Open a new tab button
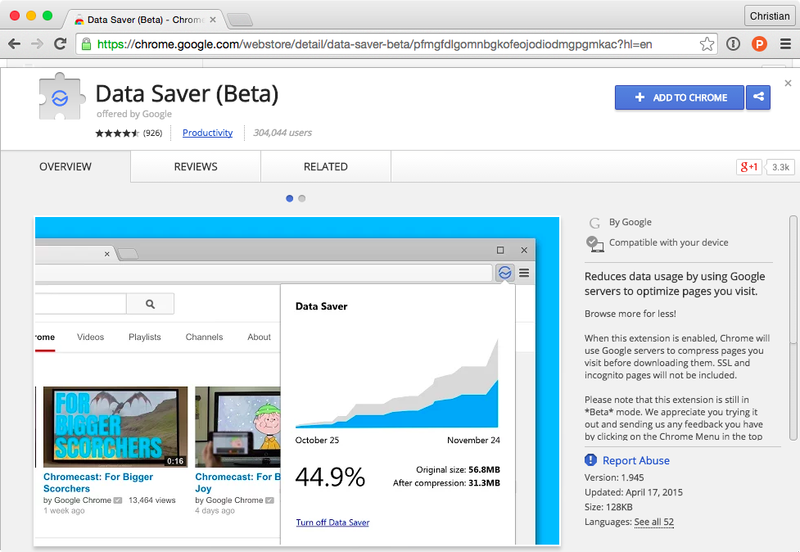 click(x=240, y=20)
